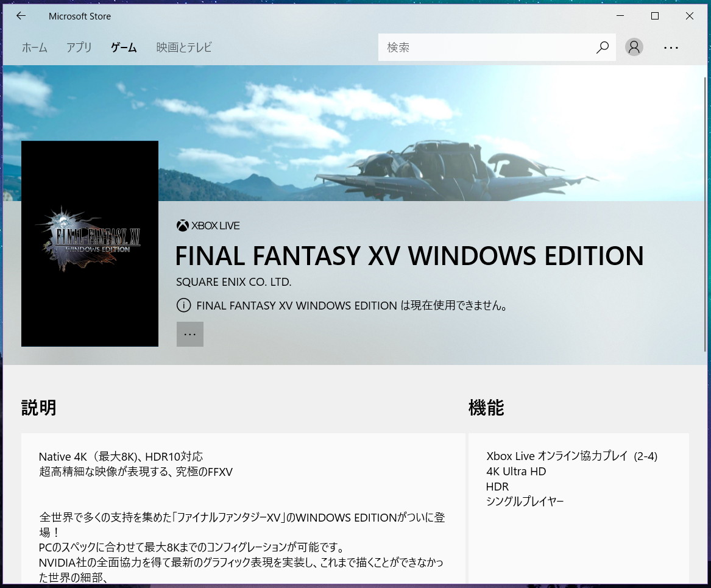Viewport: 711px width, 588px height.
Task: Click the info icon beside unavailable message
Action: pos(183,305)
